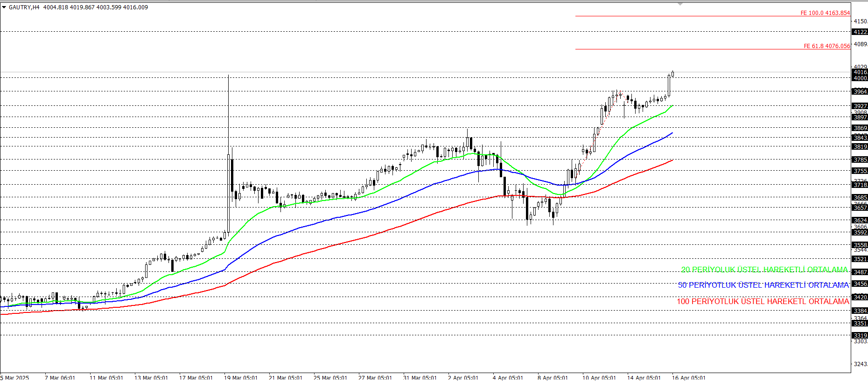Click the 3384 price level tag
The height and width of the screenshot is (381, 868).
pyautogui.click(x=860, y=311)
